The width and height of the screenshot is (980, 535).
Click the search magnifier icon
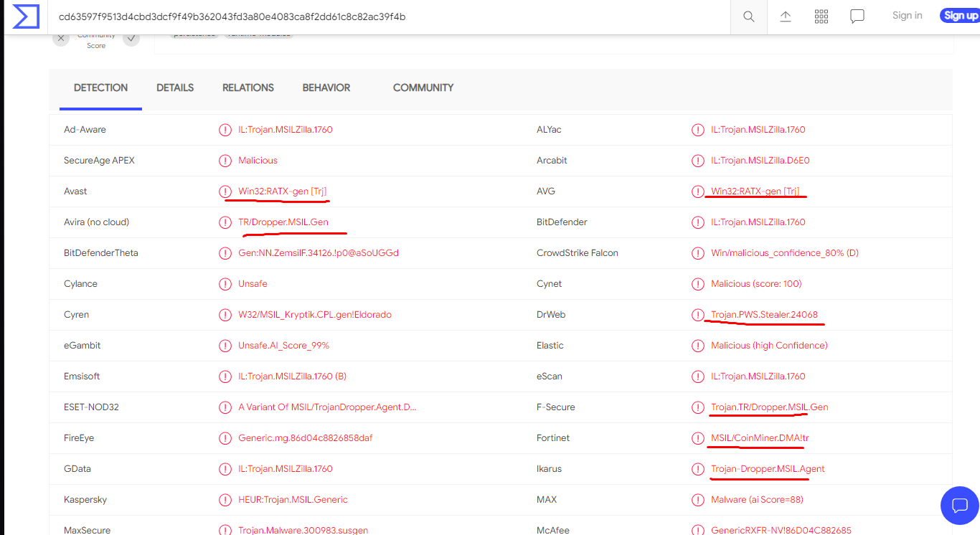(x=749, y=16)
